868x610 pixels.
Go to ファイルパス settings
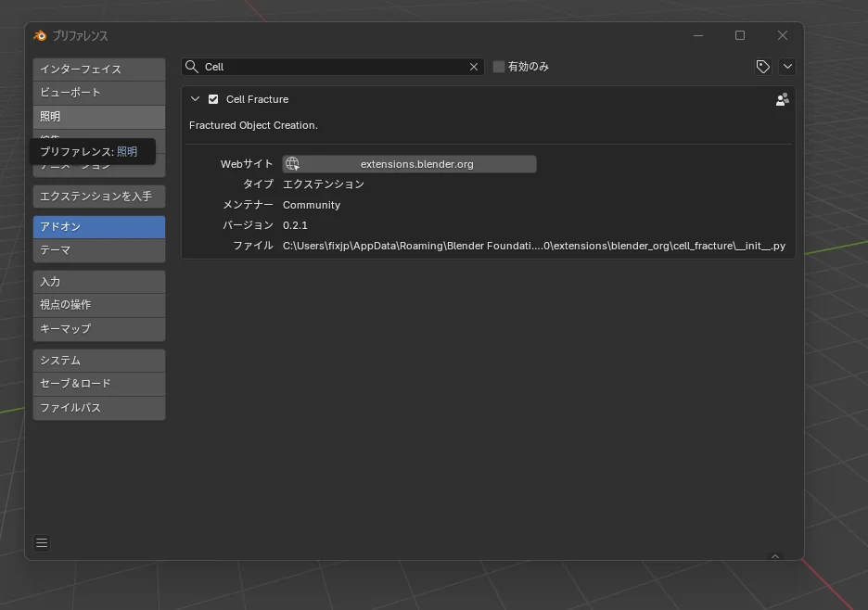pyautogui.click(x=99, y=408)
